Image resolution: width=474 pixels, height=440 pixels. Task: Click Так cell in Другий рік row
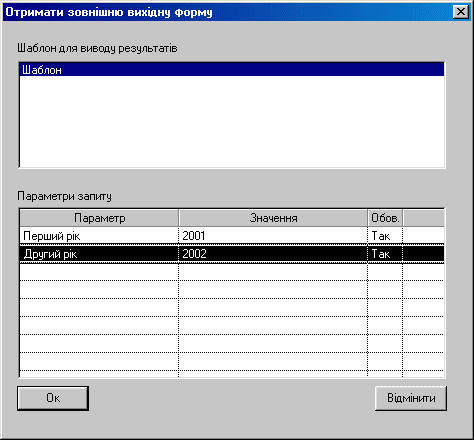tap(385, 254)
